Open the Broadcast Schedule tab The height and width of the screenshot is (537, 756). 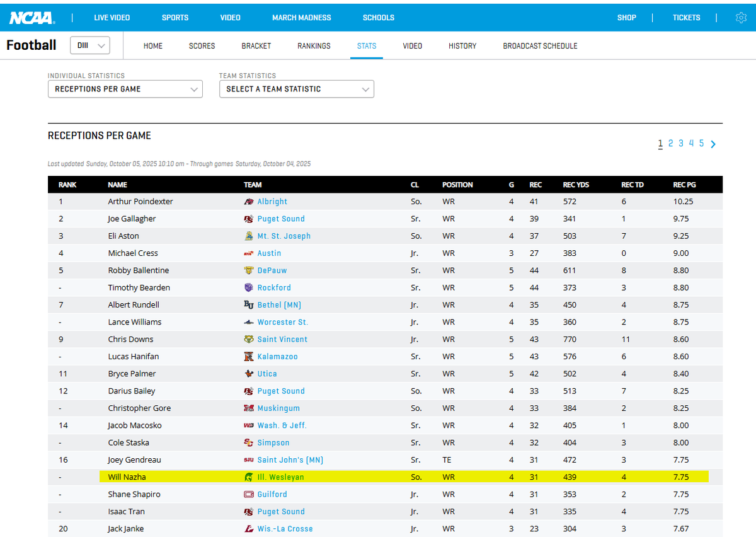coord(540,46)
